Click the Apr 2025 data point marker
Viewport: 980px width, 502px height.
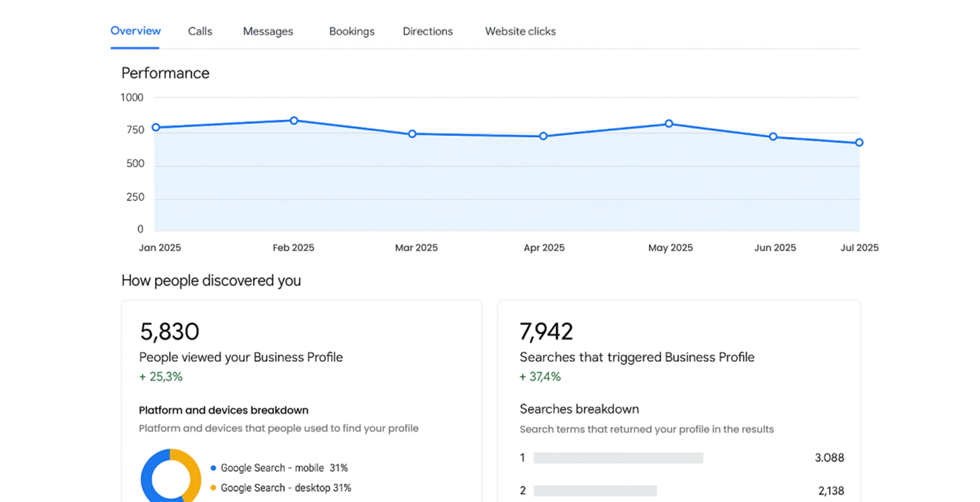(x=543, y=136)
